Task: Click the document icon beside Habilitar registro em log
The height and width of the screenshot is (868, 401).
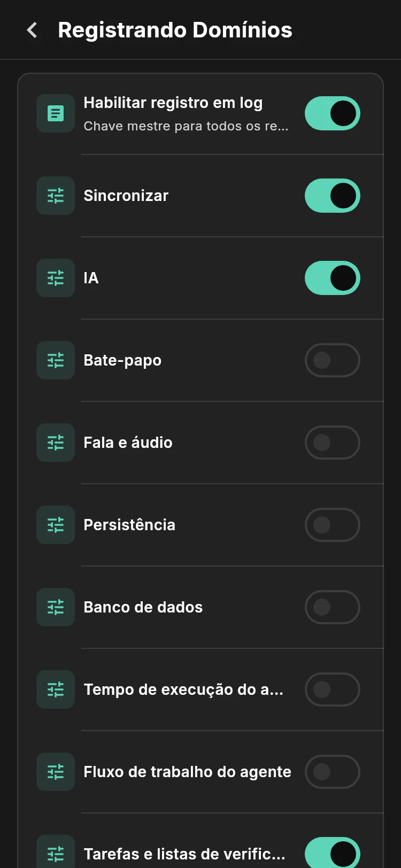Action: pyautogui.click(x=56, y=113)
